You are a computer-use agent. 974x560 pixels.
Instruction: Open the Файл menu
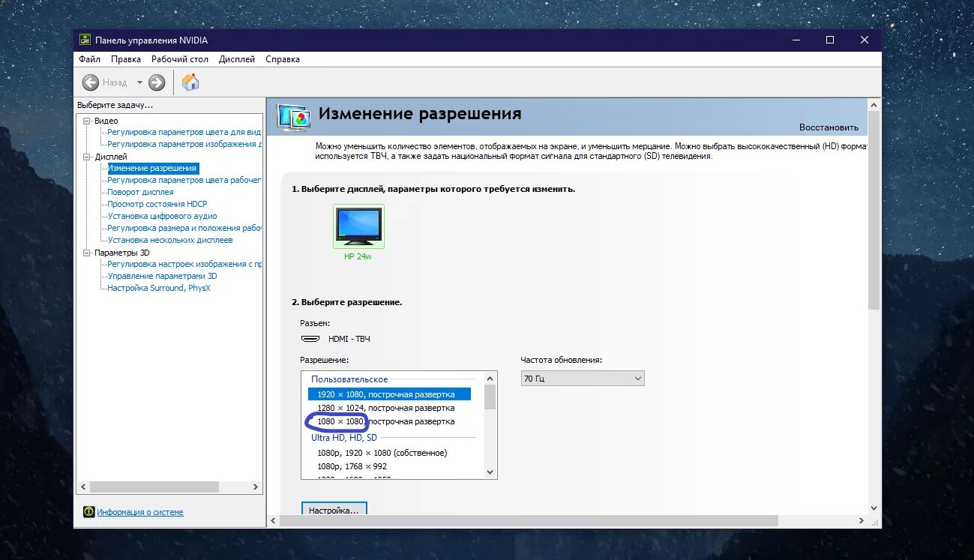[89, 59]
